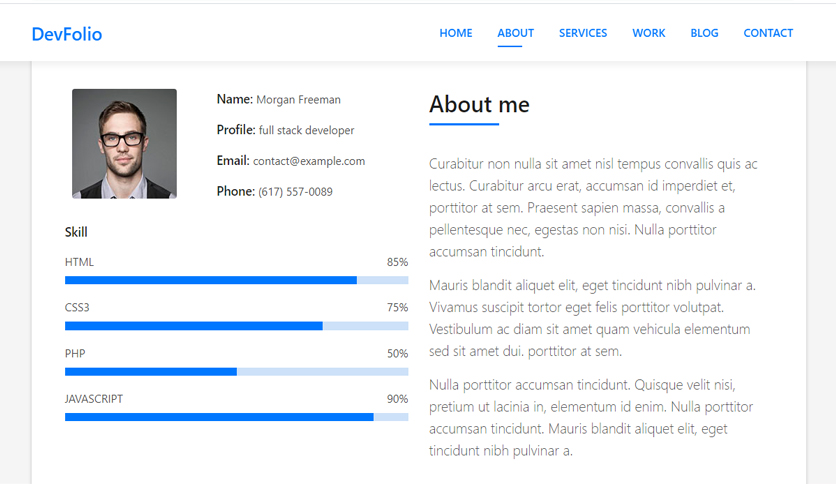Select the ABOUT navigation item
The width and height of the screenshot is (836, 484).
click(516, 33)
